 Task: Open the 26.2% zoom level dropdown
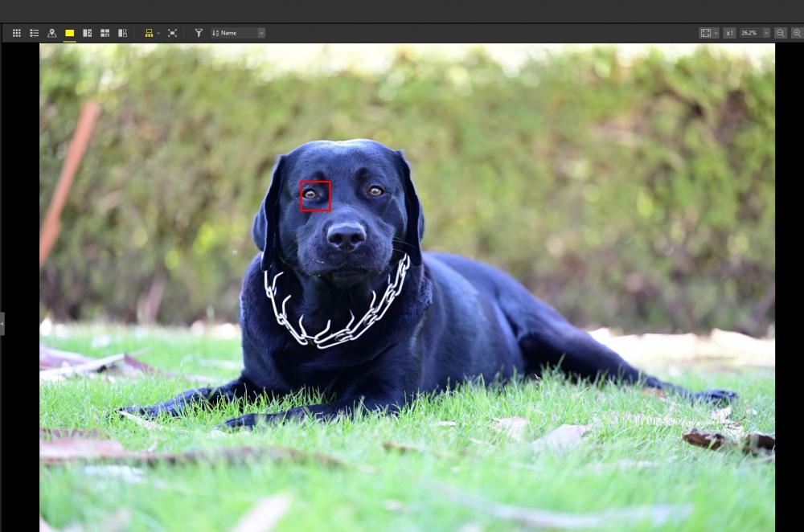coord(755,33)
